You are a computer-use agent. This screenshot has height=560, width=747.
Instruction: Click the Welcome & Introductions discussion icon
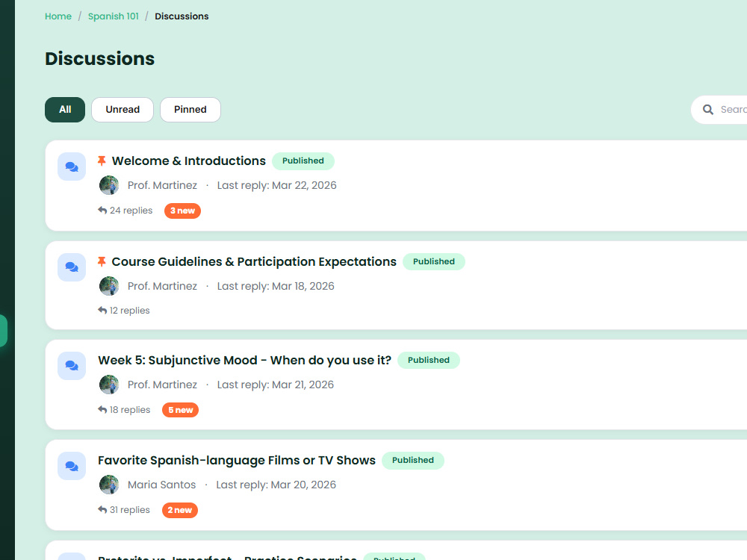click(72, 167)
